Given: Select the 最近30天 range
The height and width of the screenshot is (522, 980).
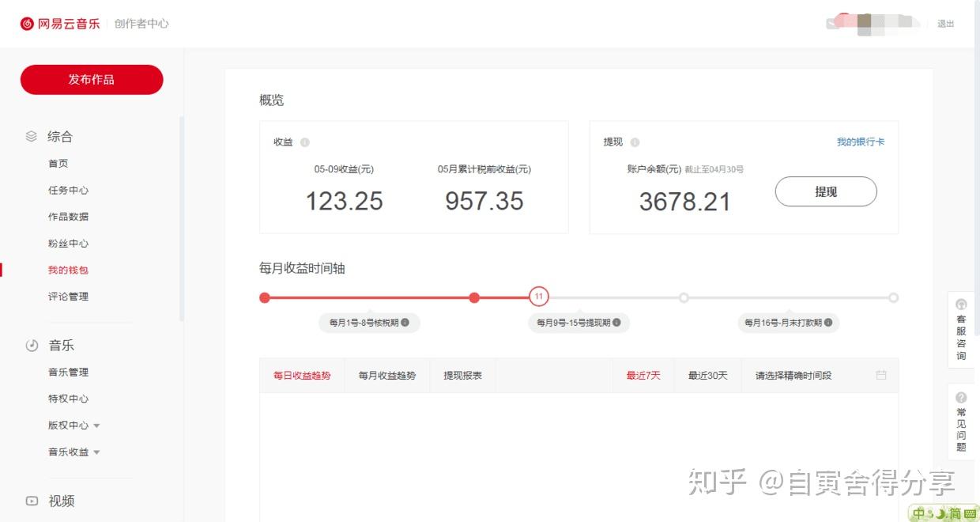Looking at the screenshot, I should tap(707, 376).
